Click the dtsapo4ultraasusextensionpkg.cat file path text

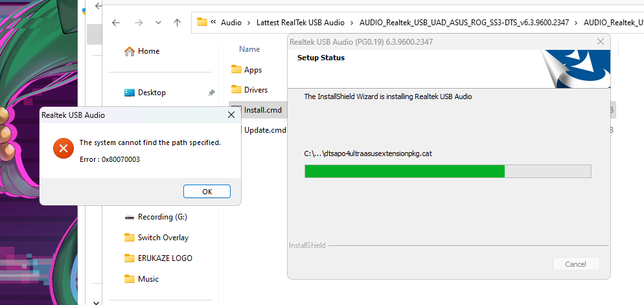point(368,154)
